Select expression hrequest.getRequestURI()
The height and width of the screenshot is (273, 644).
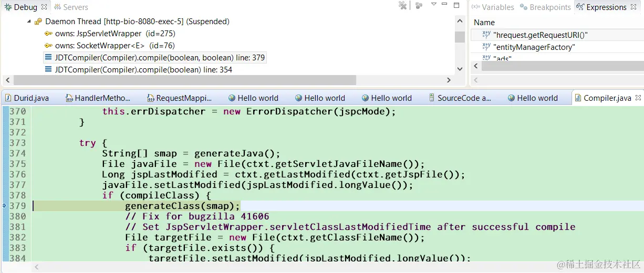tap(541, 35)
